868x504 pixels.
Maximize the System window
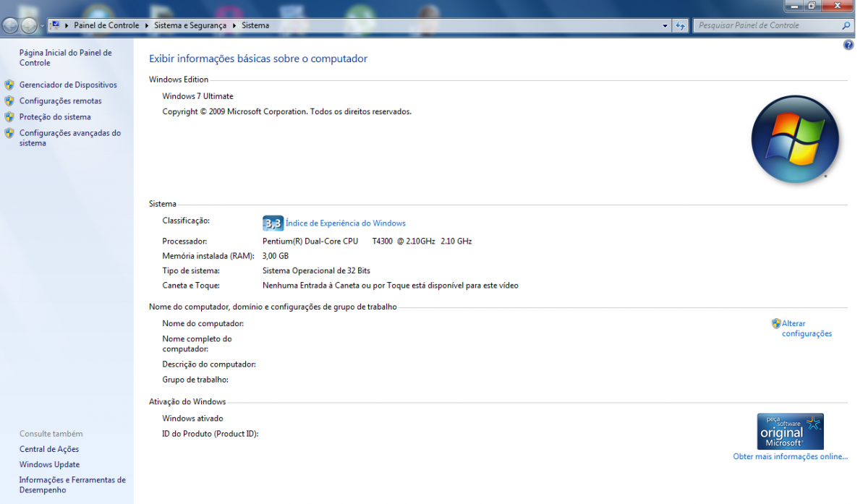tap(812, 5)
